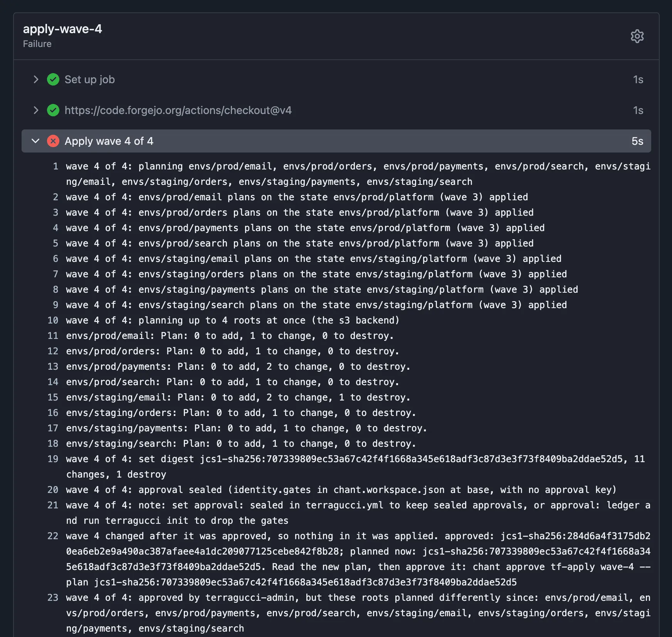Click log text 'approval sealed (identity.gates in chant.workspace.json'

(291, 490)
